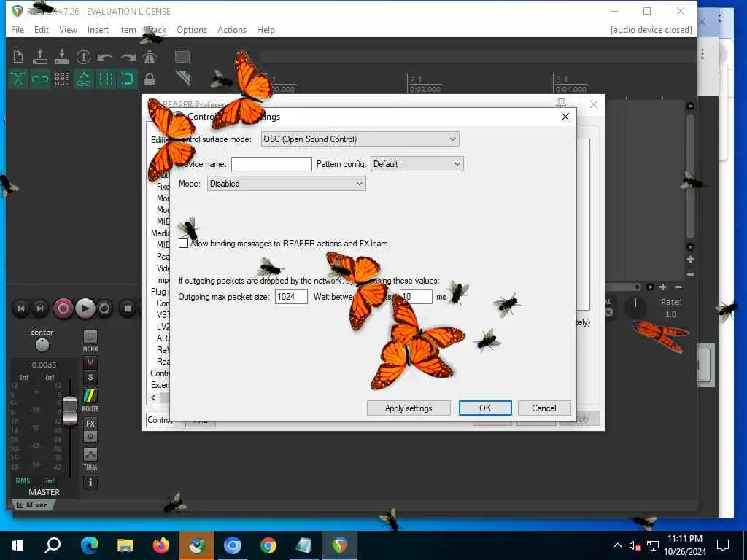747x560 pixels.
Task: Open the Actions menu
Action: (x=231, y=29)
